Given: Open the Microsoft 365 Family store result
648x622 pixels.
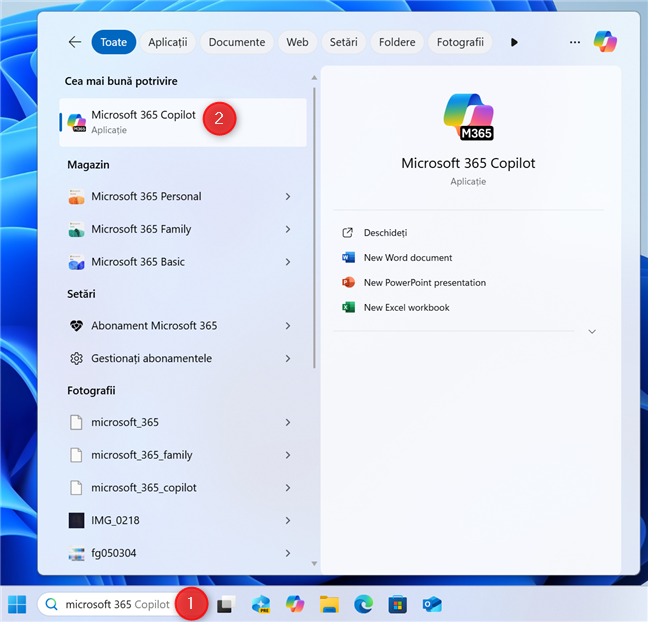Looking at the screenshot, I should click(183, 229).
